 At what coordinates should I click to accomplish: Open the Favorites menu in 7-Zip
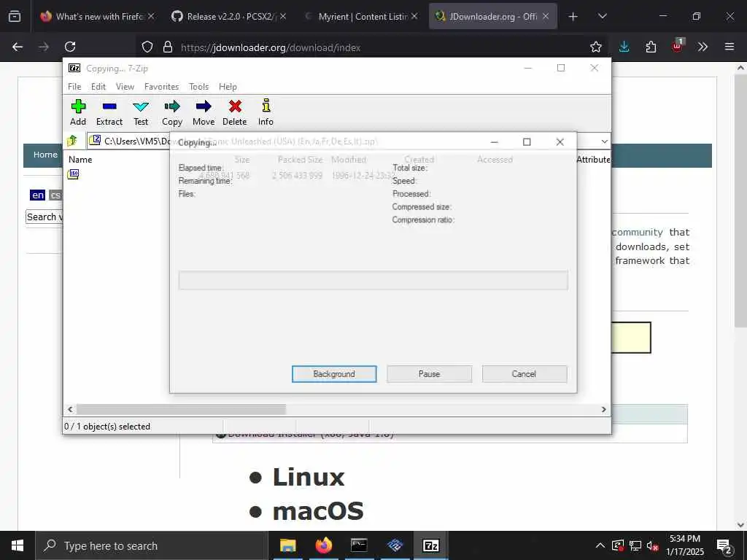tap(161, 87)
